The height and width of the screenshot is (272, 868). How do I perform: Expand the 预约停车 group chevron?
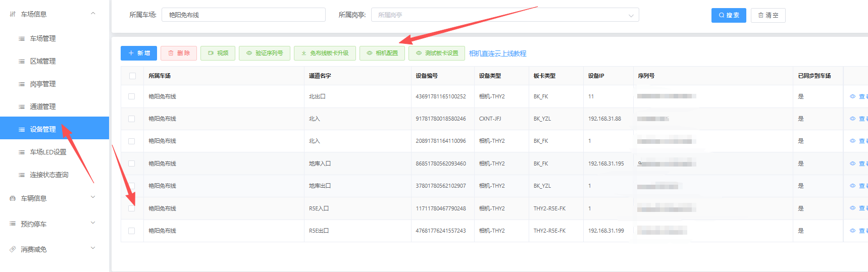[93, 223]
